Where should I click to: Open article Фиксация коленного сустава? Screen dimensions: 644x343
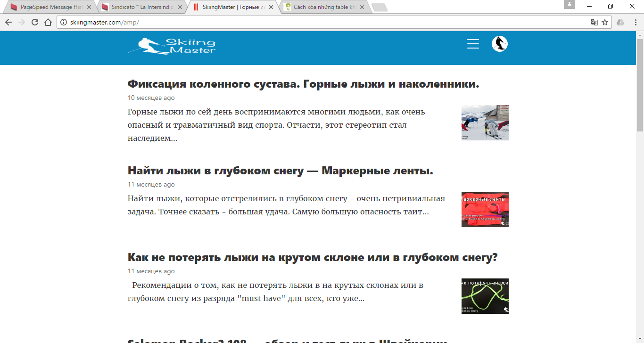[303, 84]
